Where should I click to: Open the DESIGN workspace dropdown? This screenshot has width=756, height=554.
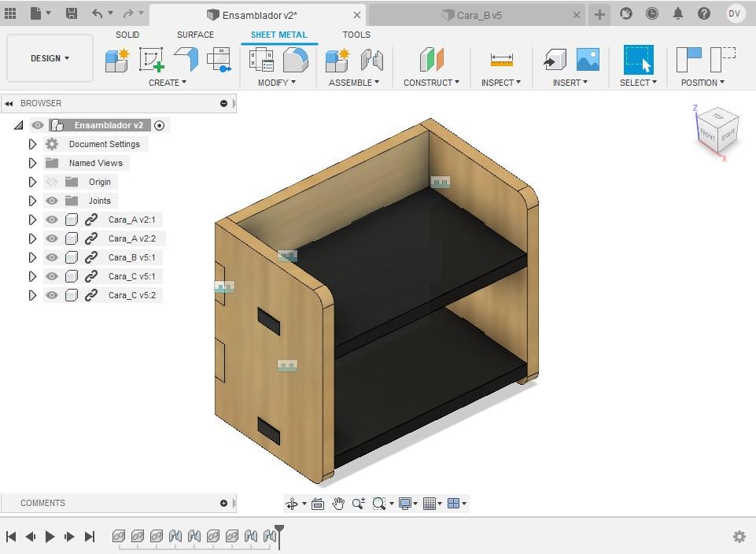click(x=50, y=58)
